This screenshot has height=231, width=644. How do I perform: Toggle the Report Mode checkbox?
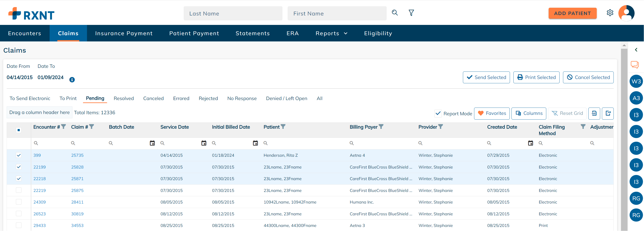pyautogui.click(x=438, y=113)
